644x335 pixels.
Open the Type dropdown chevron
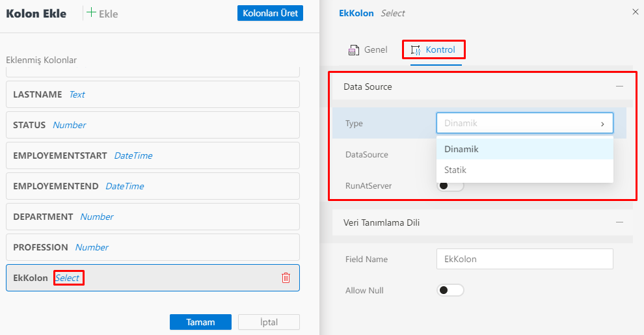click(602, 124)
